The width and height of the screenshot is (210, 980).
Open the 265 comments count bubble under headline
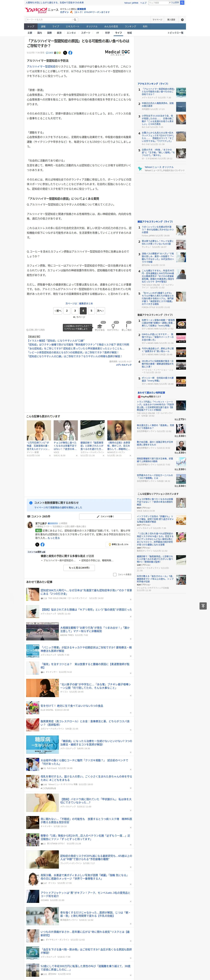point(50,53)
